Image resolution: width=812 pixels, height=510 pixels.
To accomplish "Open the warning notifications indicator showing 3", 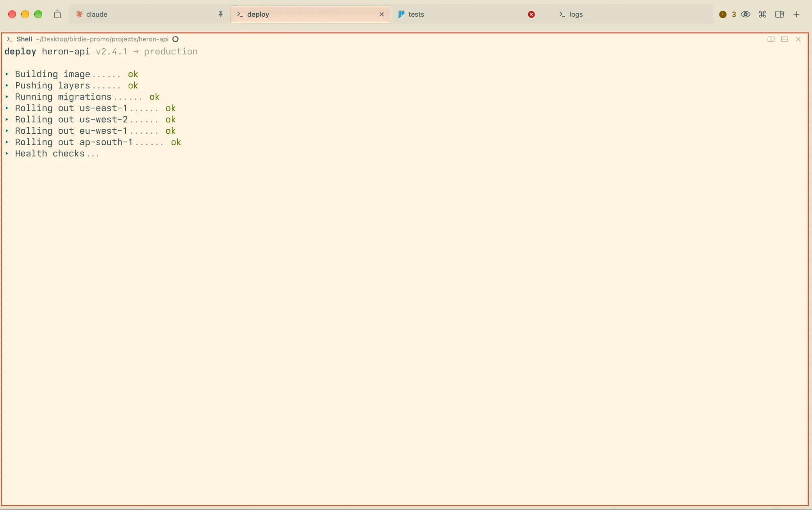I will [727, 14].
